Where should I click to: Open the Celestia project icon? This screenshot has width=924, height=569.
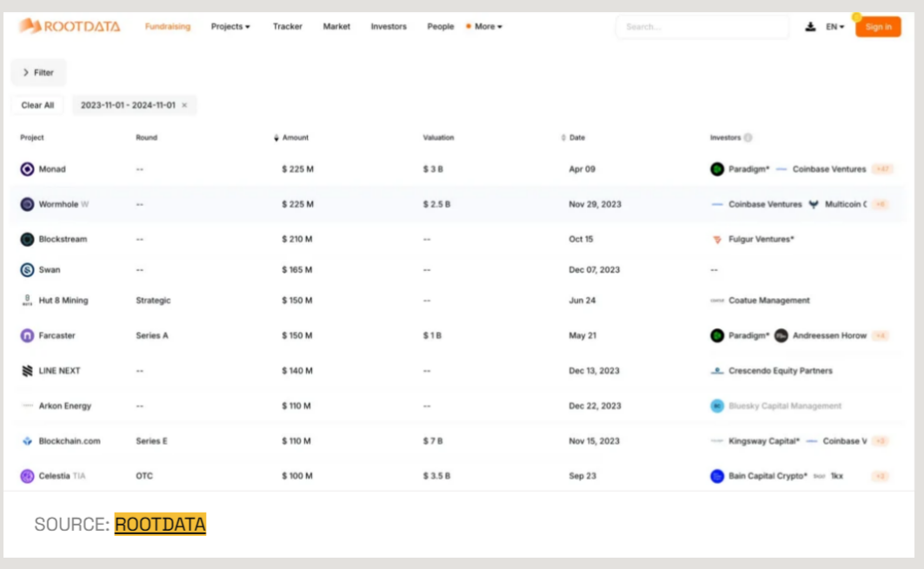click(27, 476)
